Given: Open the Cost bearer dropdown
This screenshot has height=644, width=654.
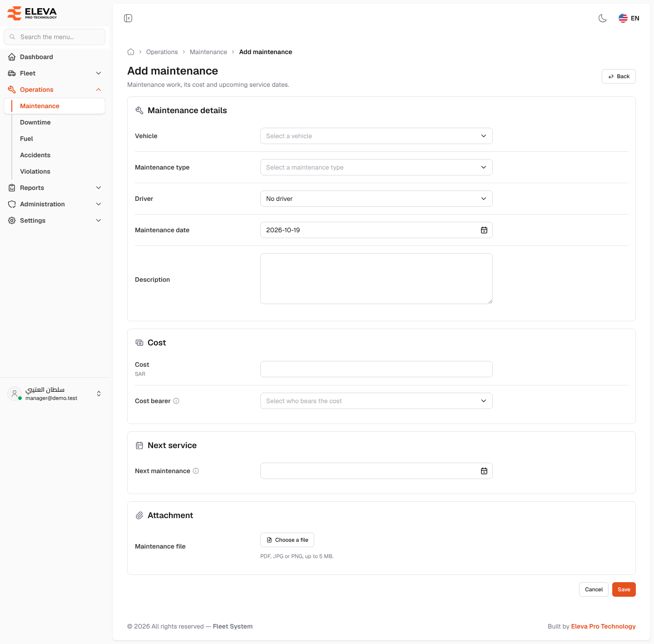Looking at the screenshot, I should [x=377, y=401].
